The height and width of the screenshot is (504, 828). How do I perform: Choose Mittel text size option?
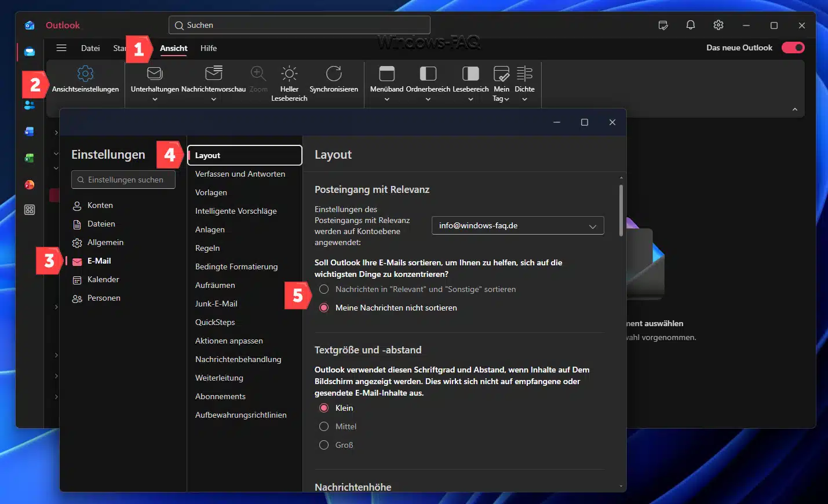pos(324,426)
